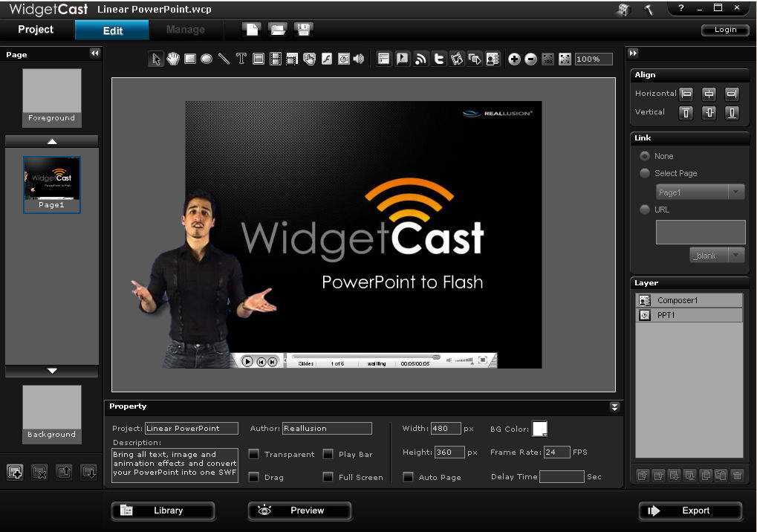Align objects horizontally to center
Image resolution: width=757 pixels, height=532 pixels.
[x=709, y=94]
